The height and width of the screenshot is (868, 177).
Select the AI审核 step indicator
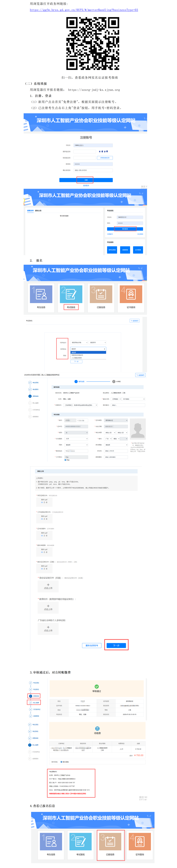[116, 381]
